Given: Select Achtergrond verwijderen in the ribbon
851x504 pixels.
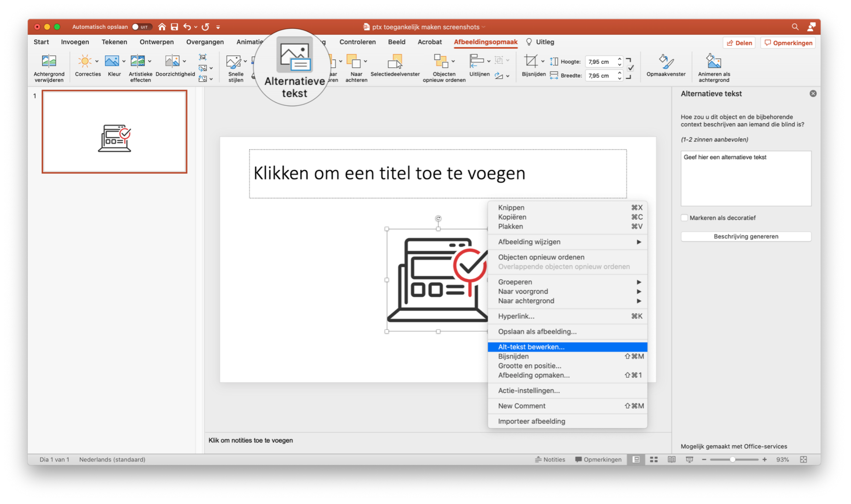Looking at the screenshot, I should tap(49, 67).
